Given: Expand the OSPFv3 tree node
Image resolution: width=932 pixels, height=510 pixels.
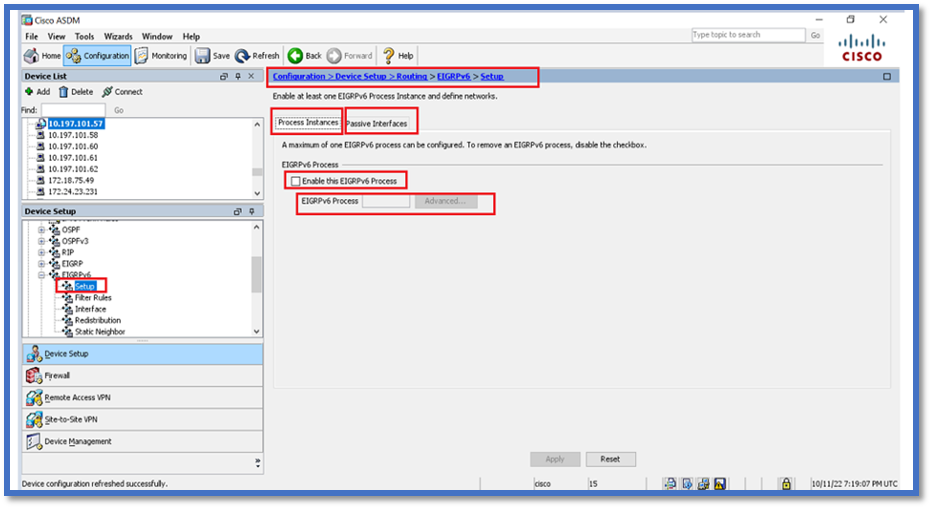Looking at the screenshot, I should click(42, 241).
